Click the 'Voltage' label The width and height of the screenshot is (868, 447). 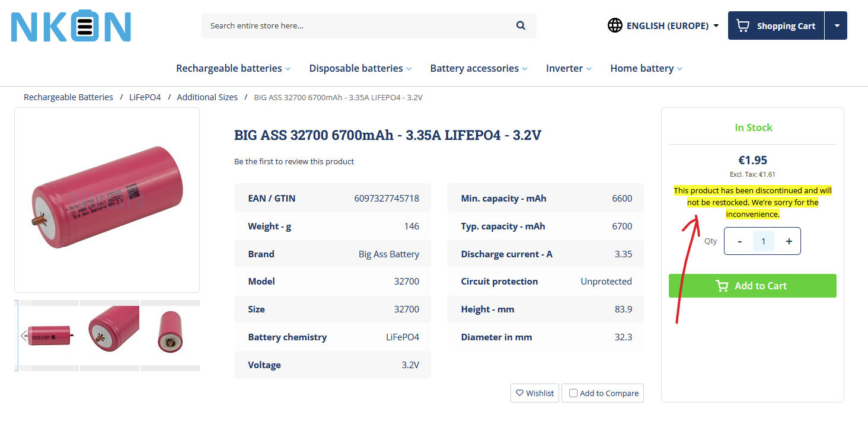click(264, 365)
